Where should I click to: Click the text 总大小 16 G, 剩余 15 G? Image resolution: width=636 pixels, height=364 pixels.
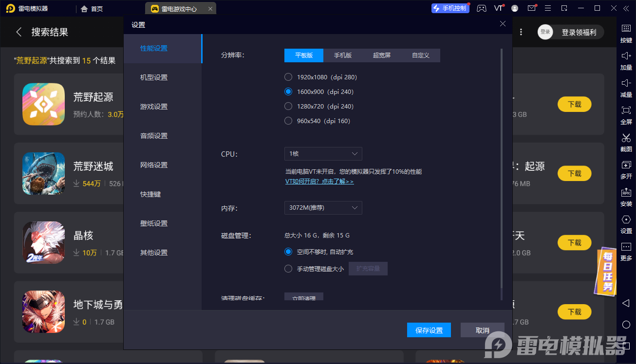(x=317, y=236)
